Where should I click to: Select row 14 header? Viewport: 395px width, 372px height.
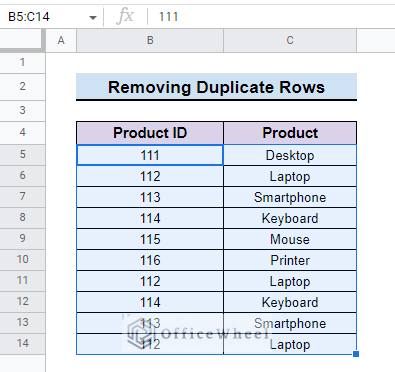[x=22, y=343]
